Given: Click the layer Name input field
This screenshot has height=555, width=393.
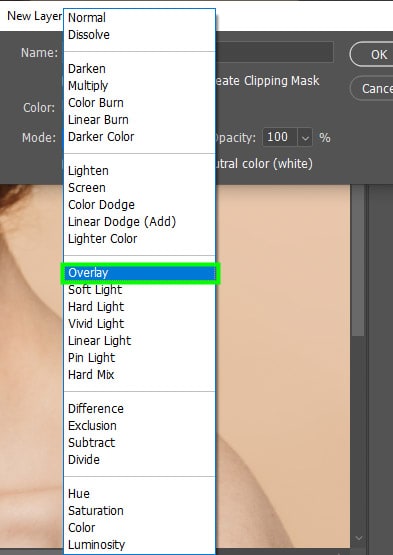Looking at the screenshot, I should point(274,52).
